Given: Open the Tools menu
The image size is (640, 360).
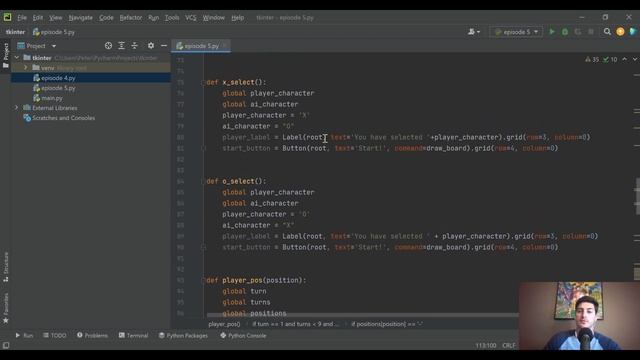Looking at the screenshot, I should [x=172, y=18].
